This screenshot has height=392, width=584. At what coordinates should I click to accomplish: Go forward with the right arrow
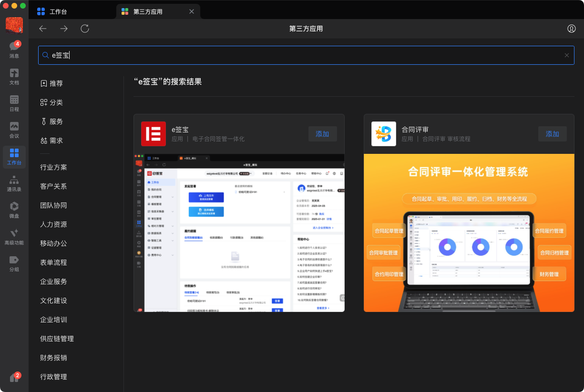[64, 29]
